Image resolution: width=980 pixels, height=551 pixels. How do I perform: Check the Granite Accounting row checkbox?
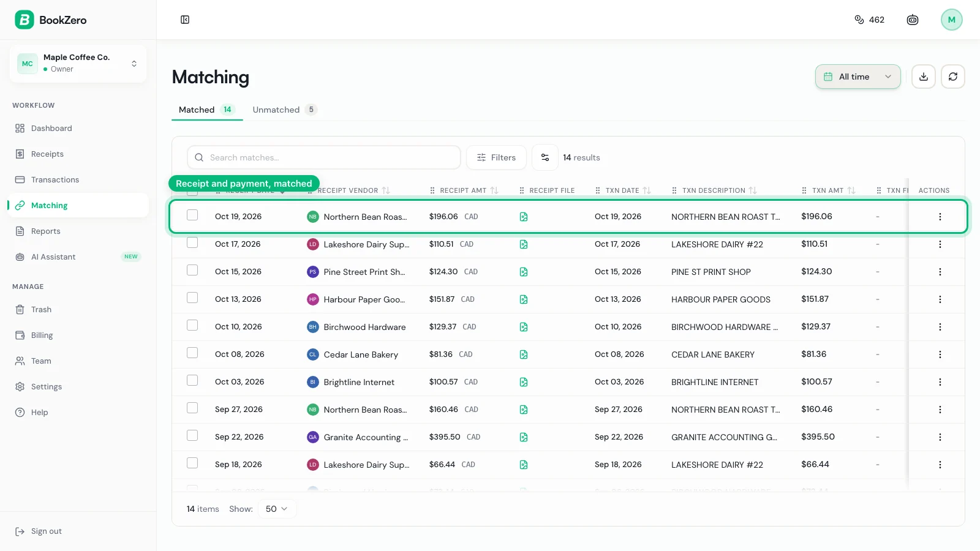pos(192,435)
